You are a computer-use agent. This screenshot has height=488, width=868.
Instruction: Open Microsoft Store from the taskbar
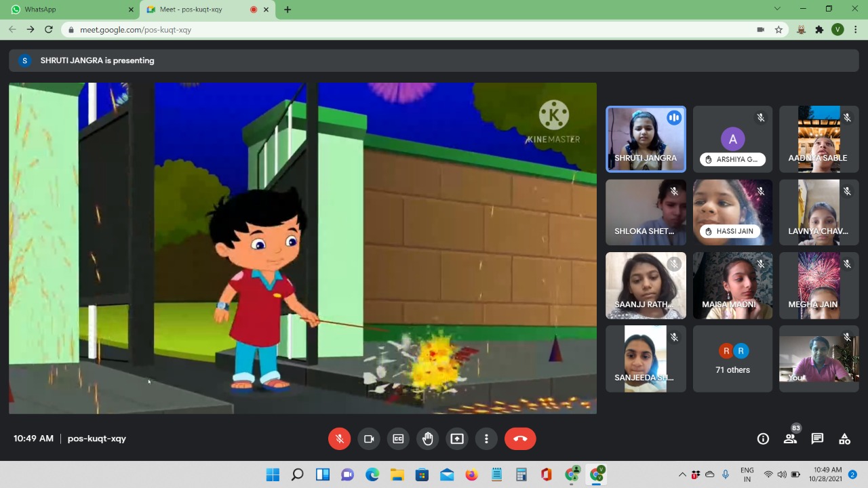[422, 474]
